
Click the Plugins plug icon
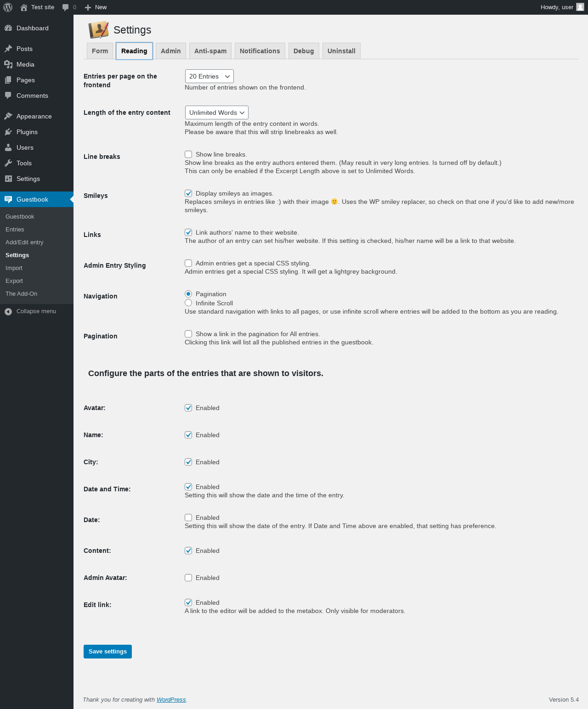(x=8, y=132)
